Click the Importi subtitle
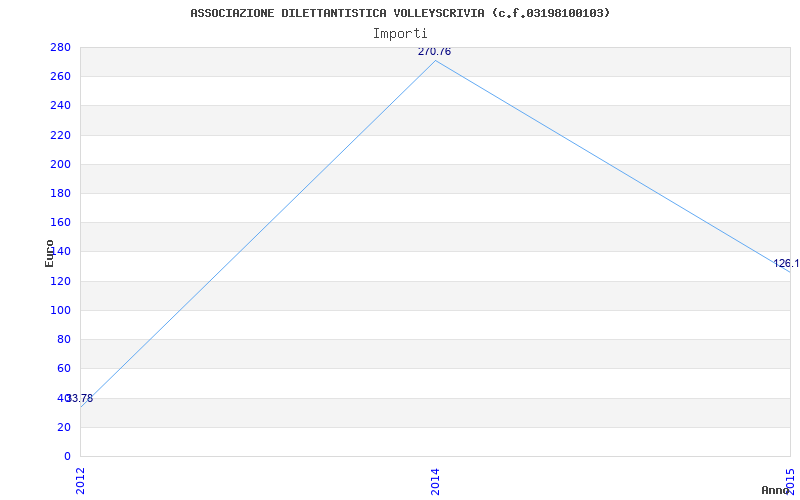800x500 pixels. tap(400, 34)
